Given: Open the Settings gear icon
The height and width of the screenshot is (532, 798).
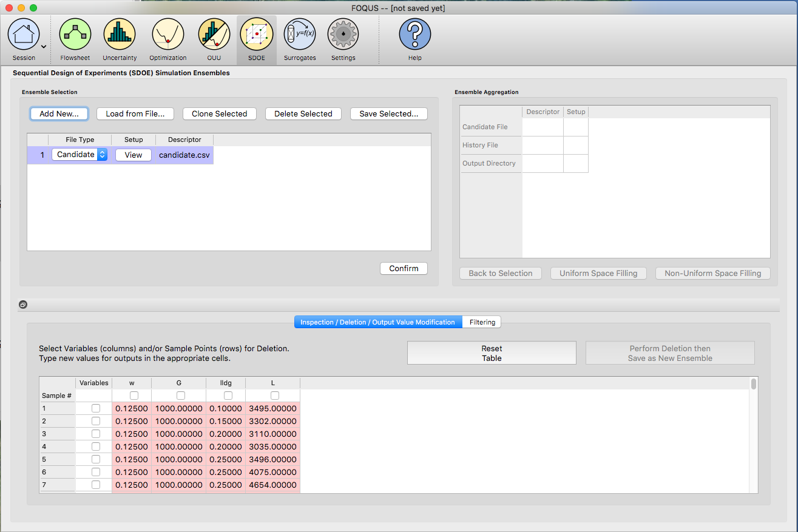Looking at the screenshot, I should [343, 35].
